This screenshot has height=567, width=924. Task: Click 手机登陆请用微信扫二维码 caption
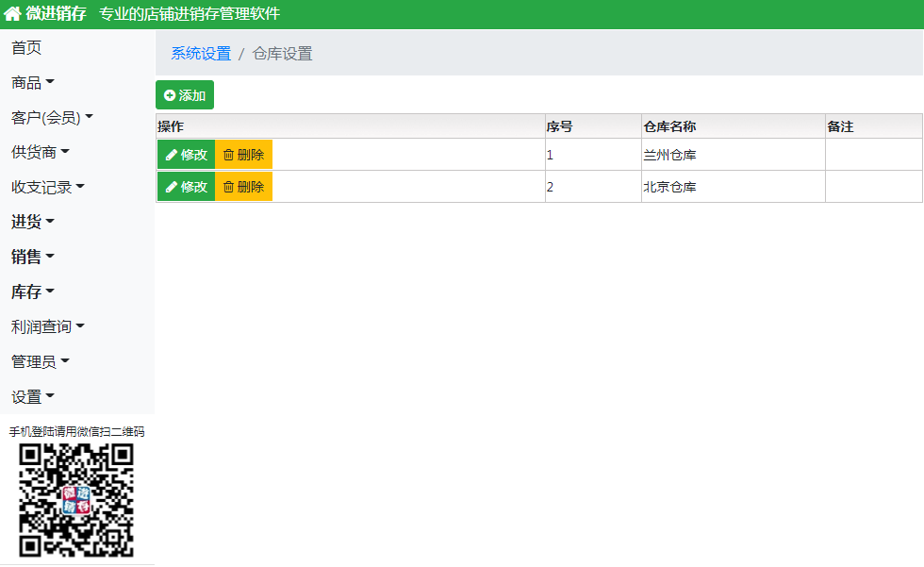tap(76, 431)
